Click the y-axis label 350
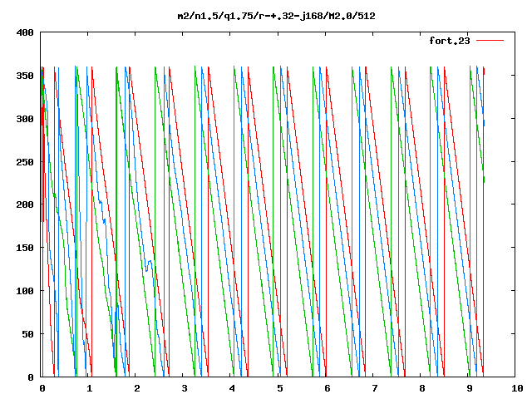 point(25,76)
